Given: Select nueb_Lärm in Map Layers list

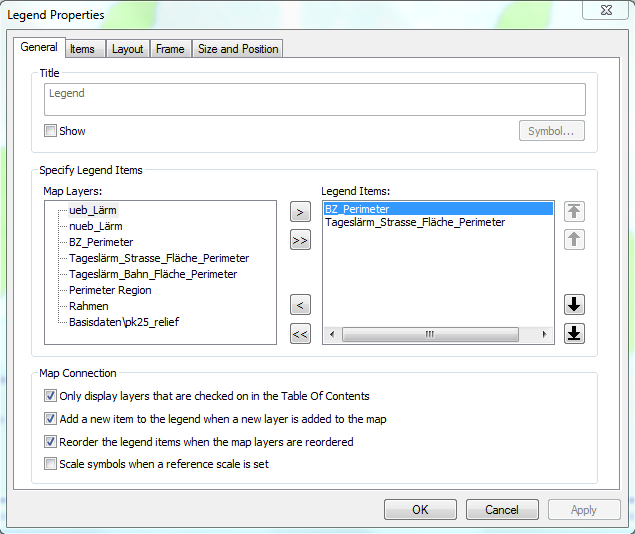Looking at the screenshot, I should point(96,226).
